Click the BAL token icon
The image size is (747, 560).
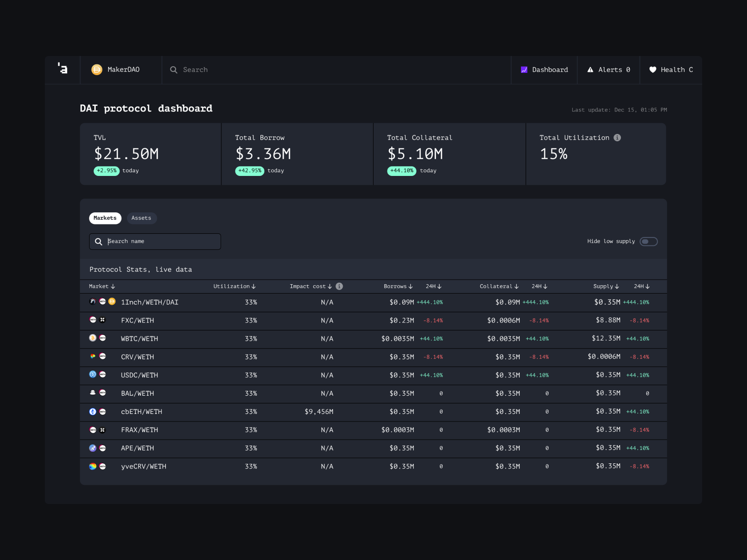92,392
